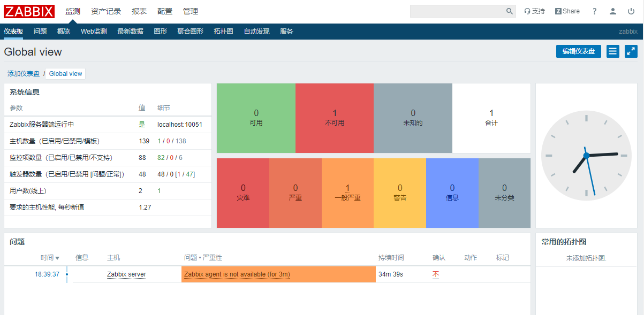Screen dimensions: 644x315
Task: Click the ZABBIX logo
Action: tap(29, 11)
